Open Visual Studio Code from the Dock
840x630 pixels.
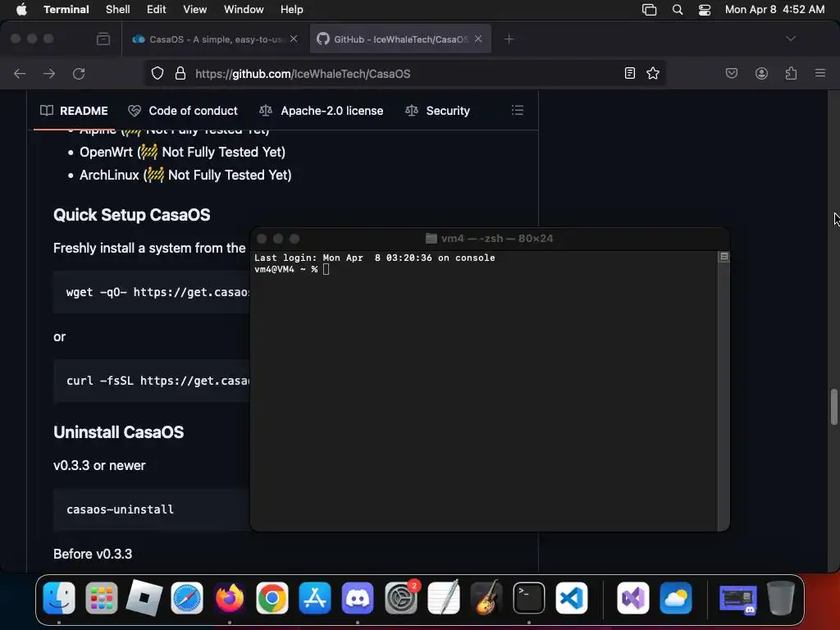[572, 598]
